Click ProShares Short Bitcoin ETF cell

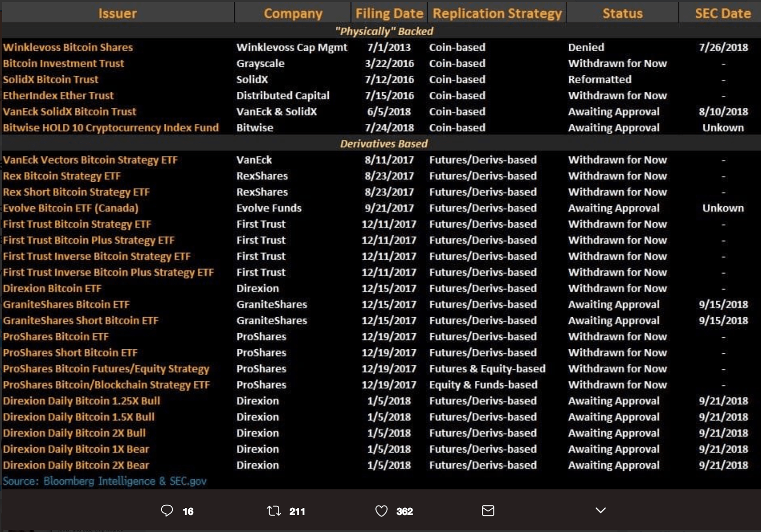(x=70, y=352)
